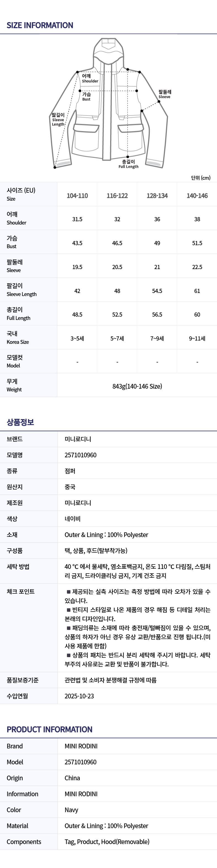Click the 상품정보 section heading
The image size is (217, 868).
[x=20, y=422]
